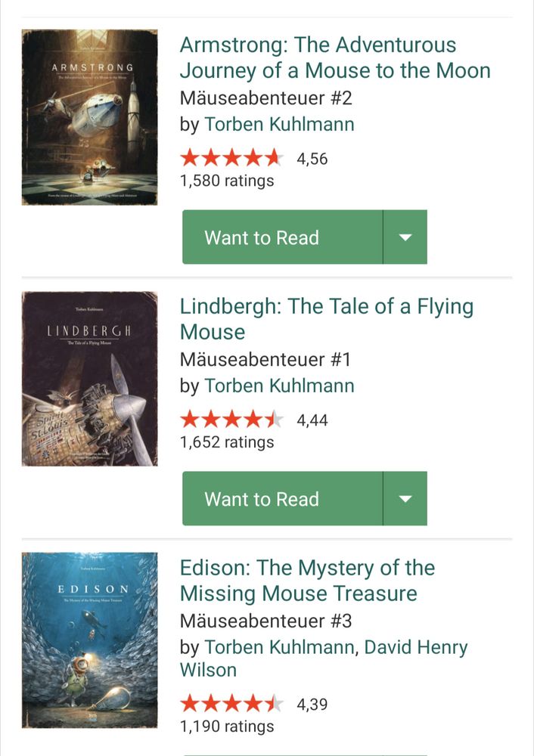534x756 pixels.
Task: Open Armstrong book cover thumbnail
Action: [x=89, y=117]
